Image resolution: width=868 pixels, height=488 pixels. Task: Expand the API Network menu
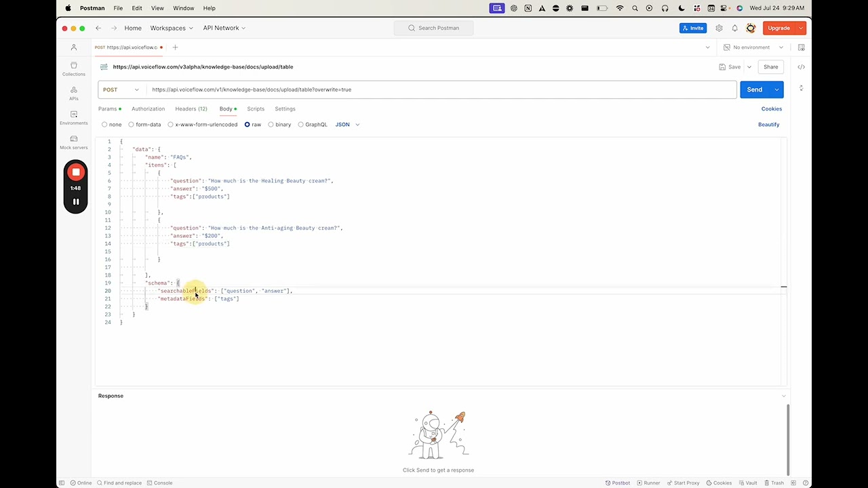click(224, 28)
